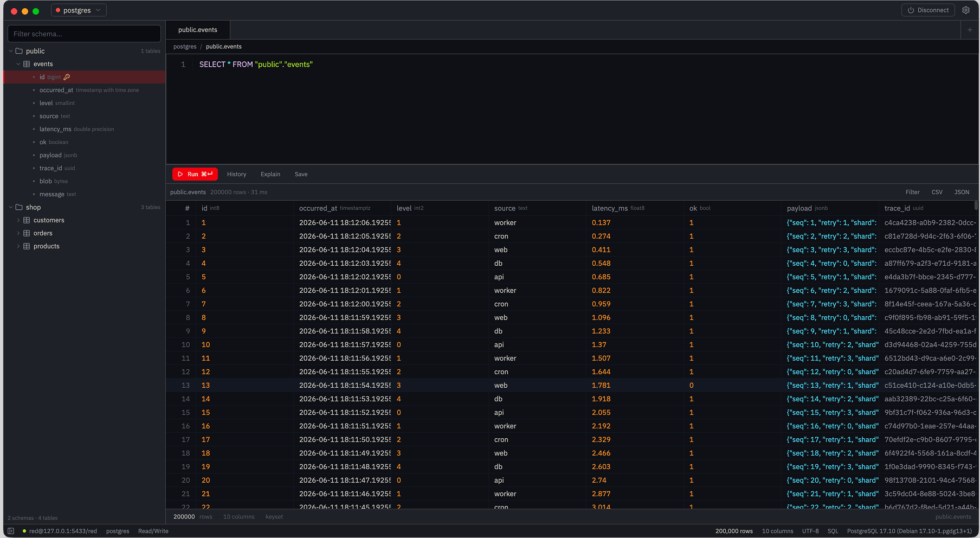
Task: Run the SQL query
Action: (x=195, y=174)
